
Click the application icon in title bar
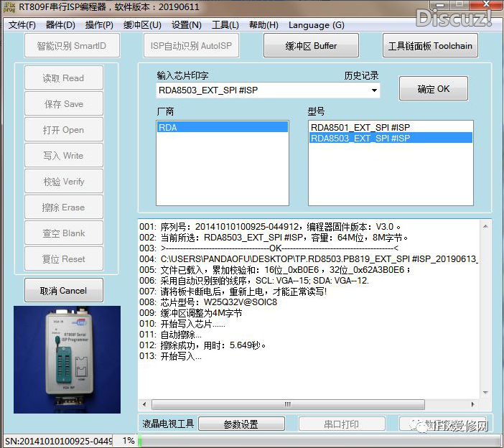point(9,7)
